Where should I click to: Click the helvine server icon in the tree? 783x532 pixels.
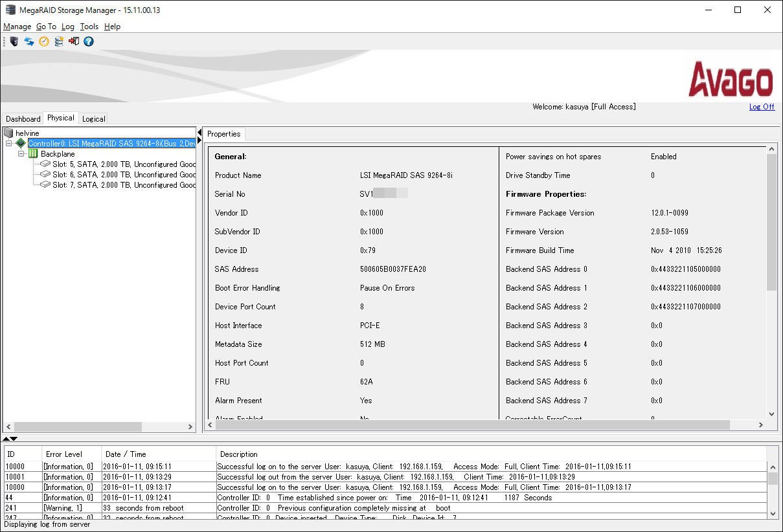point(8,133)
